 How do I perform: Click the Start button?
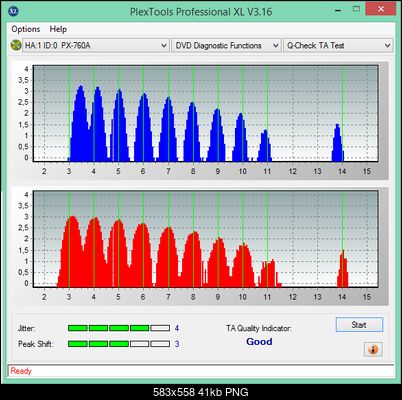359,325
